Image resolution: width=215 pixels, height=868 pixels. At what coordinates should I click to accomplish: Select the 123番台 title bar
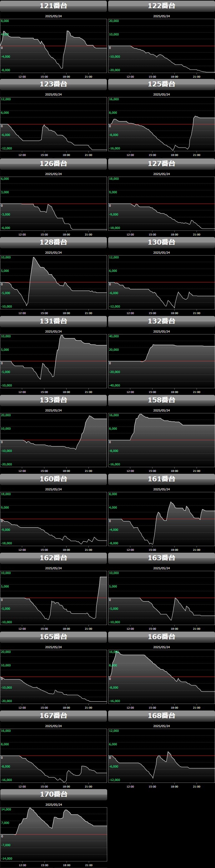(x=53, y=84)
